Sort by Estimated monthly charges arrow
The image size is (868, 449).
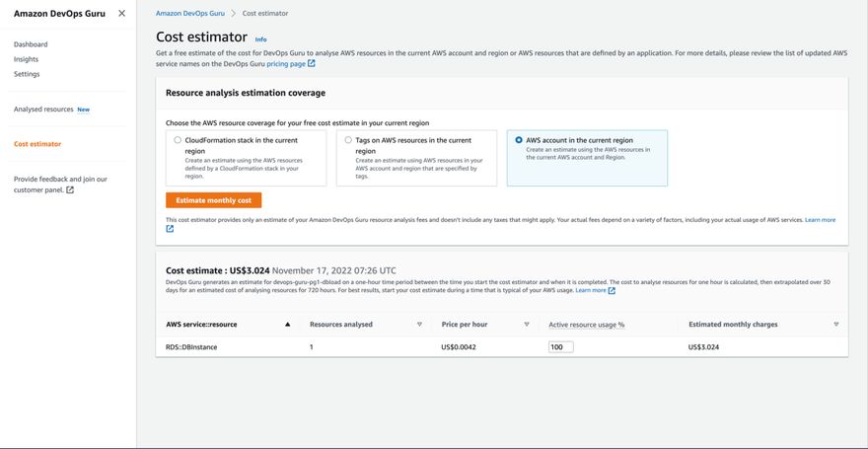coord(835,325)
